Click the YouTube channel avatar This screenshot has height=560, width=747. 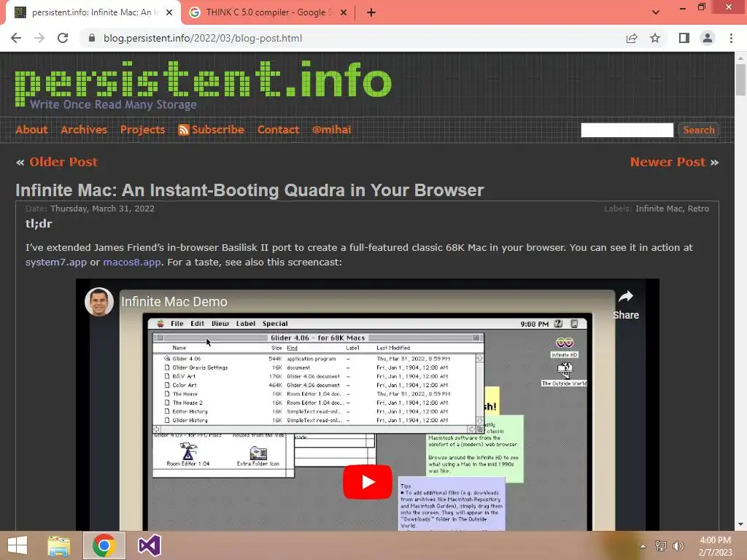pos(99,302)
